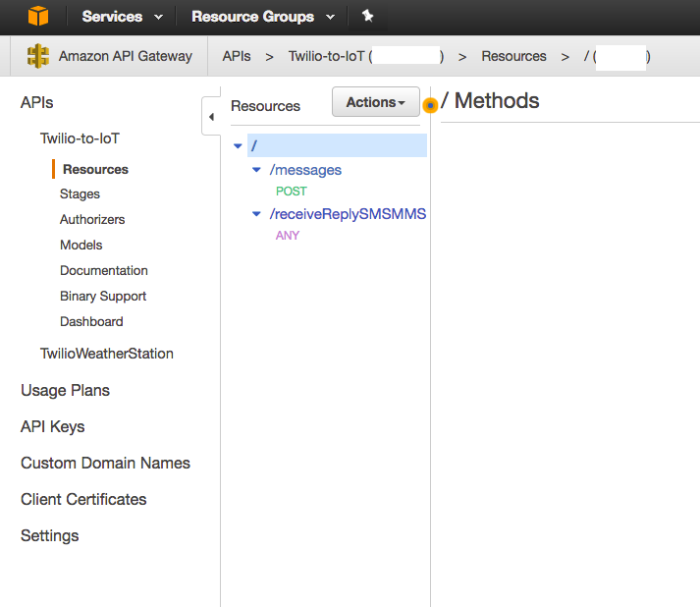Viewport: 700px width, 607px height.
Task: Click the Amazon API Gateway title link
Action: (126, 56)
